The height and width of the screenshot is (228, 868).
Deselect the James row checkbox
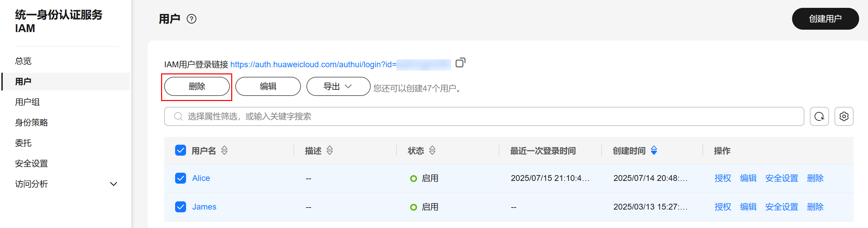(181, 207)
